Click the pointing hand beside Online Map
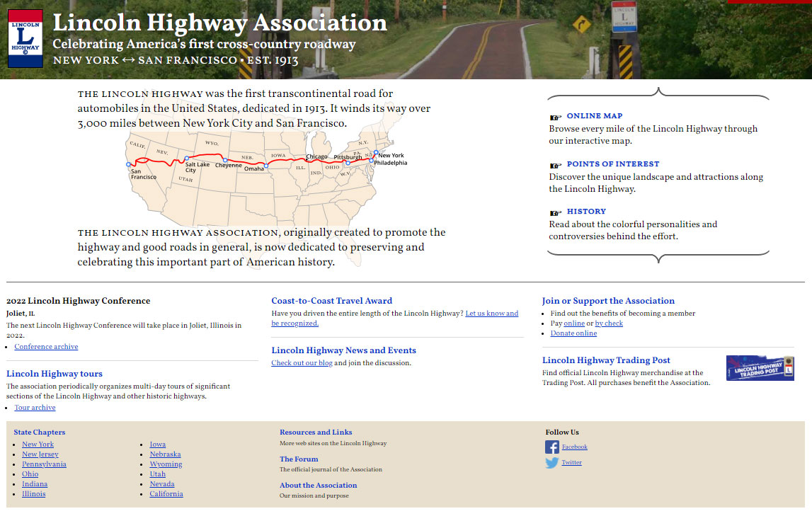 (x=556, y=117)
